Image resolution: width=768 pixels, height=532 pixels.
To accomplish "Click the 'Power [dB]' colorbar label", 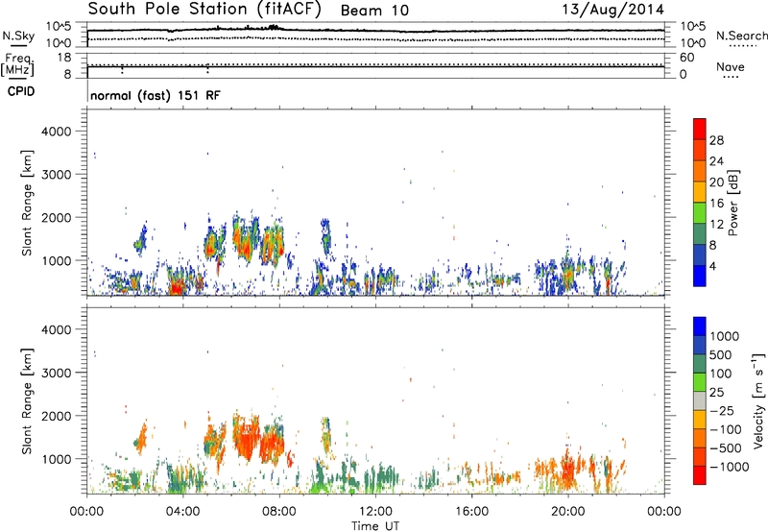I will (x=732, y=203).
